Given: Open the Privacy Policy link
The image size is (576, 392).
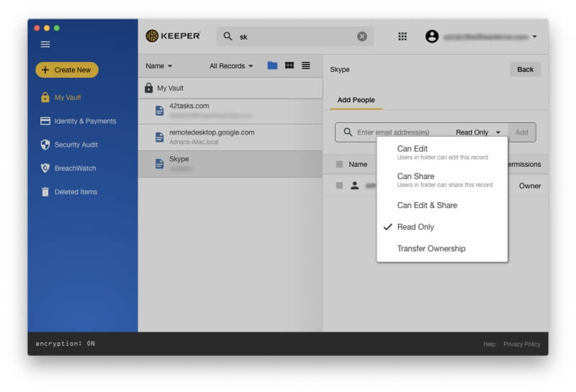Looking at the screenshot, I should click(x=521, y=344).
